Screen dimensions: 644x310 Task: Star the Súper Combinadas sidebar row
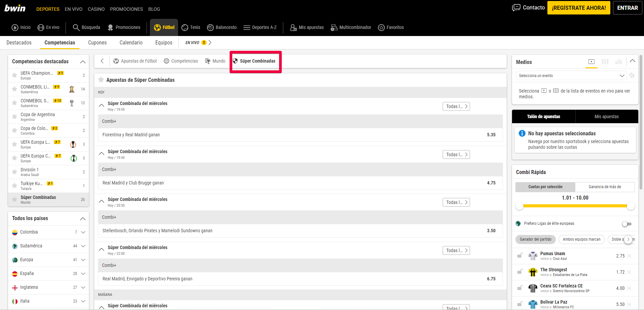pos(14,200)
